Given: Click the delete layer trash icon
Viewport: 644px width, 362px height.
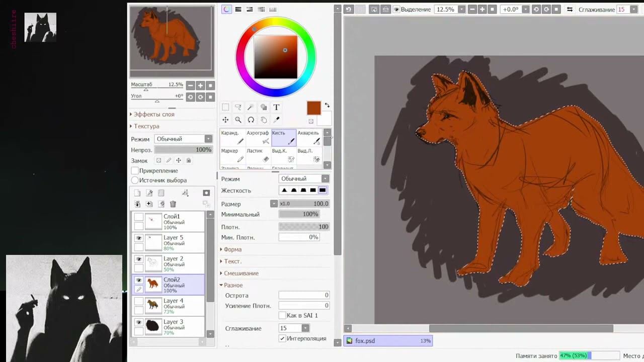Looking at the screenshot, I should point(173,204).
